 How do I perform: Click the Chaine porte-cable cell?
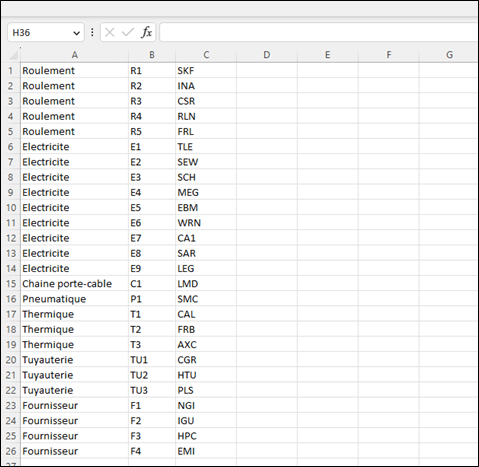pos(75,284)
